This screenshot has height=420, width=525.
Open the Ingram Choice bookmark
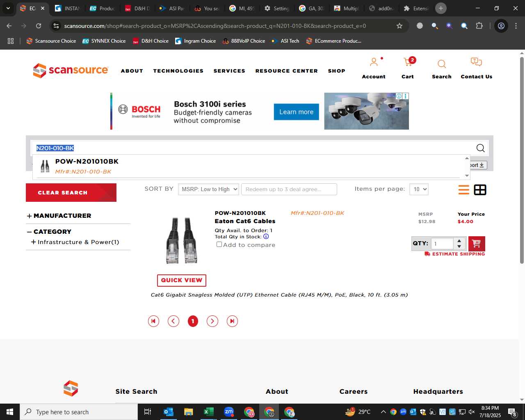click(x=196, y=41)
